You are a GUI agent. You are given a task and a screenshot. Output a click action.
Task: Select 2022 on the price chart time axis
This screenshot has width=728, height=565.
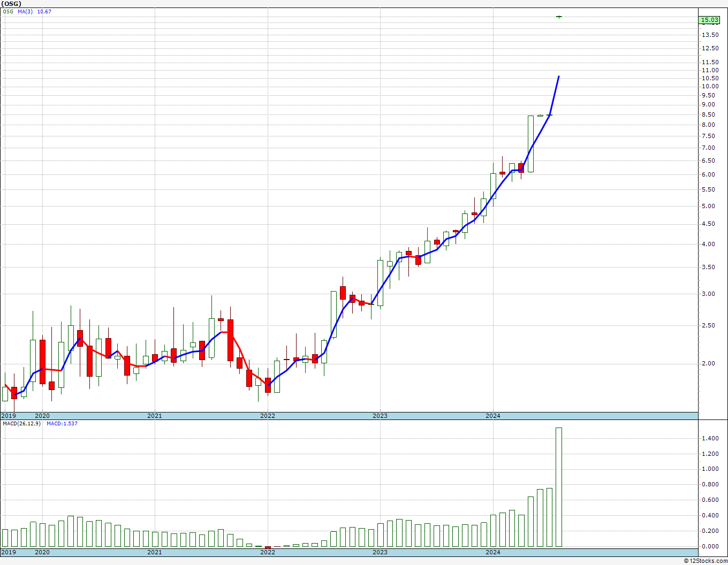point(267,416)
